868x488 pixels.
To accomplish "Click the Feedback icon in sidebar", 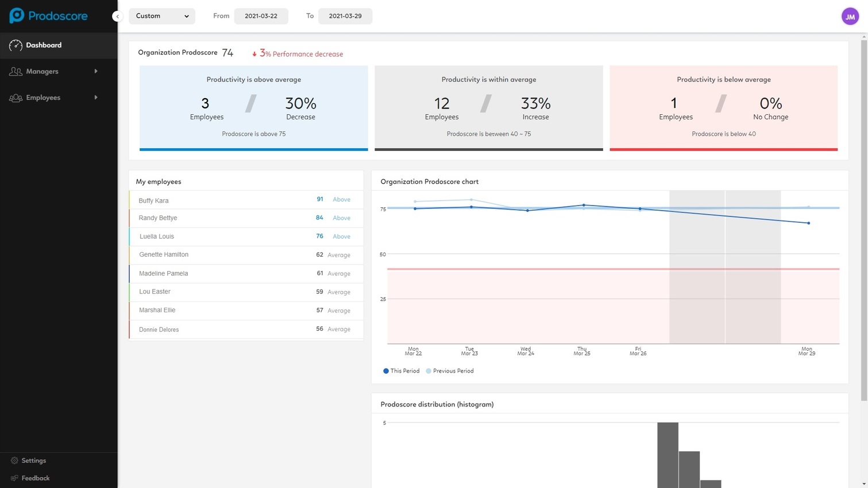I will pyautogui.click(x=14, y=478).
